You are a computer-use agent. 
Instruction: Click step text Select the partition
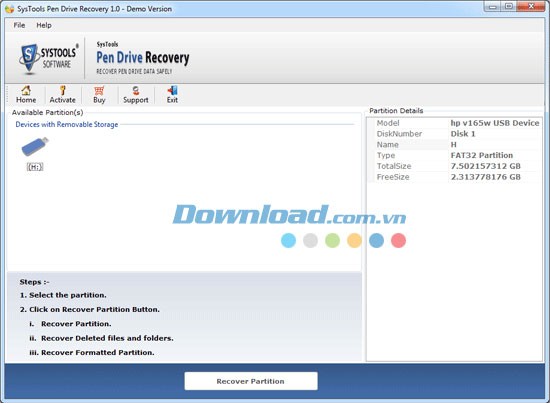67,295
